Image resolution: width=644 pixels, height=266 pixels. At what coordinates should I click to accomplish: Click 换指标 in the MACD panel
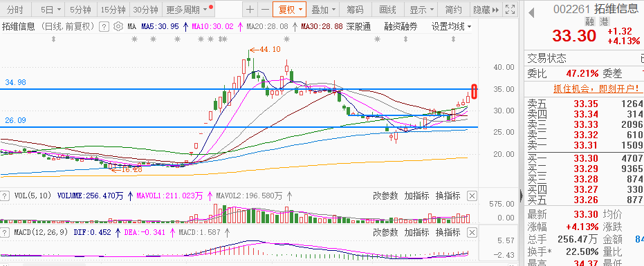click(x=448, y=232)
